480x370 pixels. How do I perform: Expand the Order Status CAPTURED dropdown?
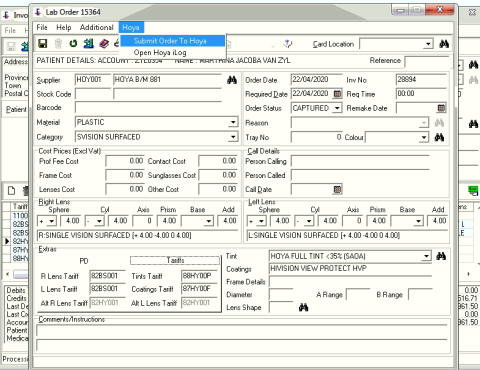pos(337,108)
